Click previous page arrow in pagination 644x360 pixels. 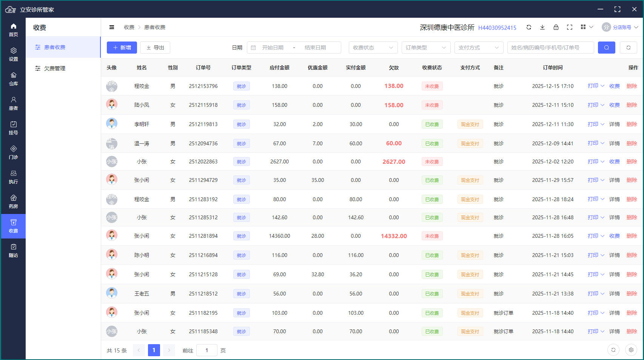pos(139,350)
